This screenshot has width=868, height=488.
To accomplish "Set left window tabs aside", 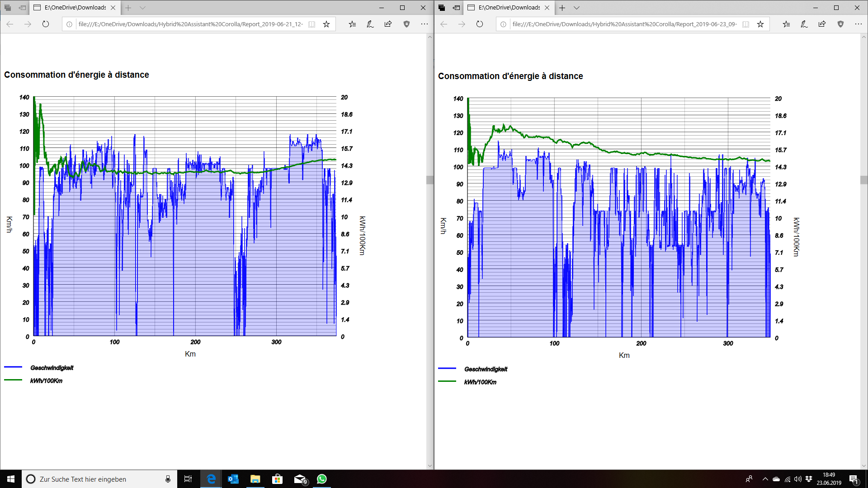I will [x=22, y=8].
